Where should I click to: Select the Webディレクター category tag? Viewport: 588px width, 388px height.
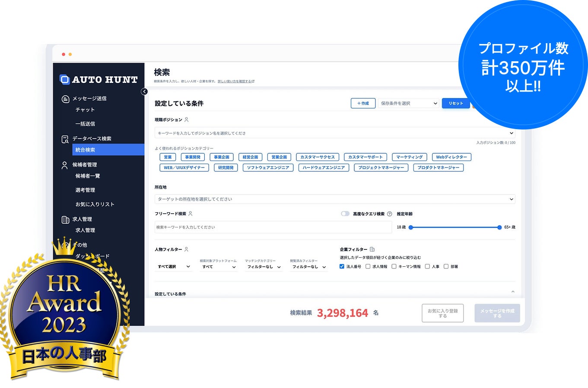[x=451, y=157]
